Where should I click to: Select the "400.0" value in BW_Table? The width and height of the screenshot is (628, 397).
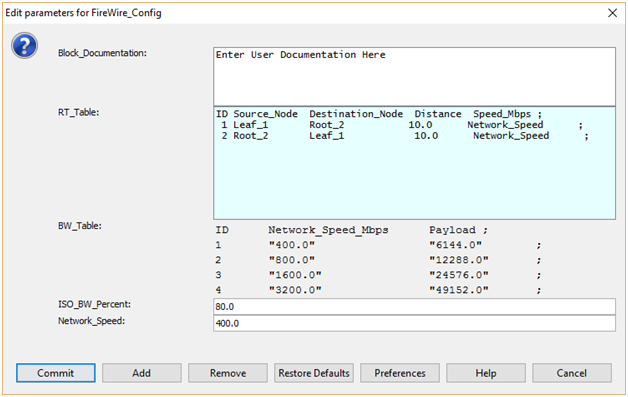[292, 245]
